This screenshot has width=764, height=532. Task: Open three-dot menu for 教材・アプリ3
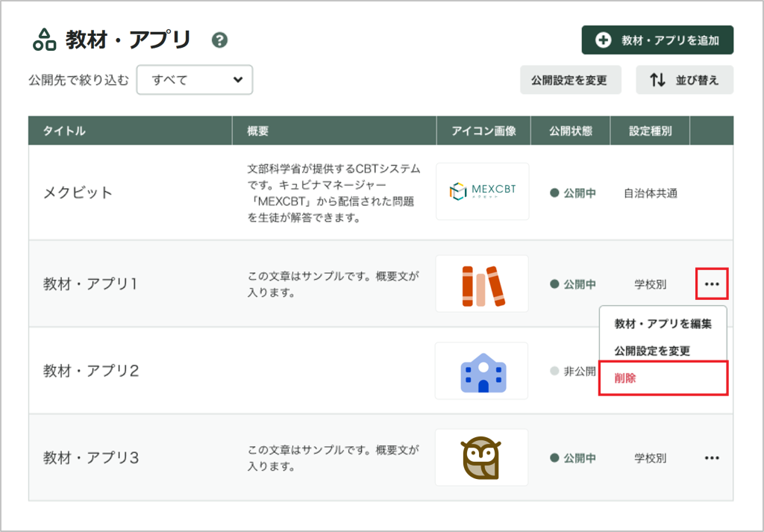[x=712, y=458]
